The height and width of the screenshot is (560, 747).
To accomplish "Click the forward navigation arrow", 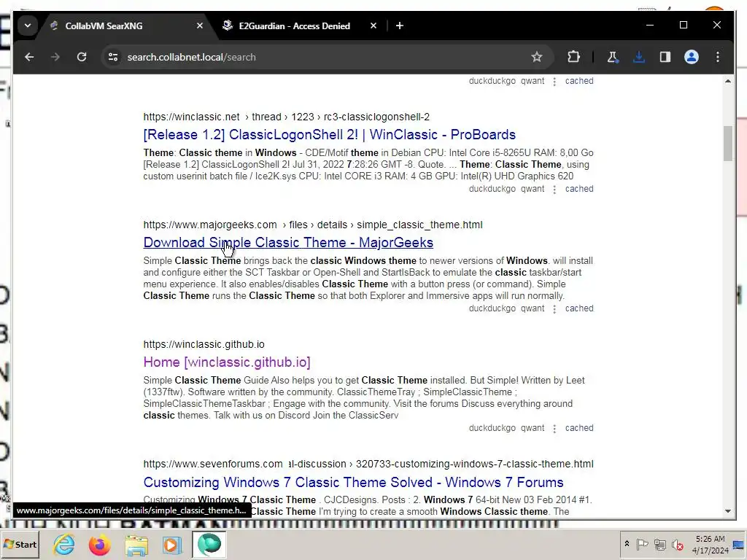I will 55,57.
